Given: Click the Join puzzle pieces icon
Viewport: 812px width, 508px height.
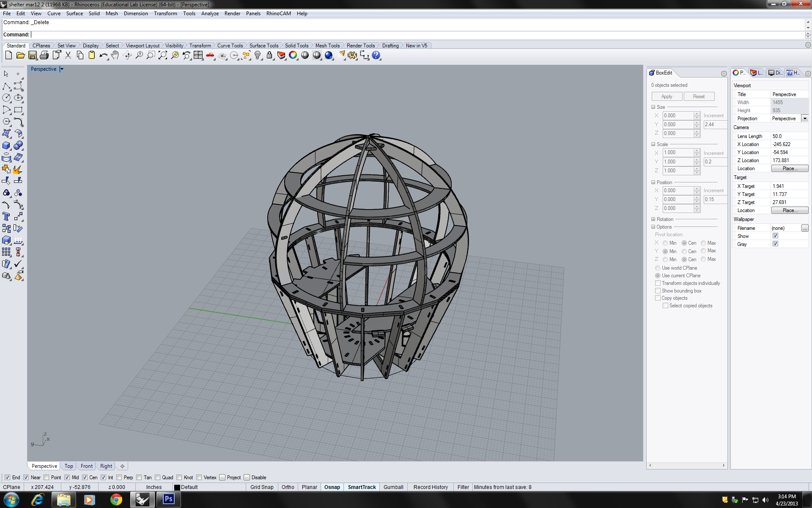Looking at the screenshot, I should 6,169.
